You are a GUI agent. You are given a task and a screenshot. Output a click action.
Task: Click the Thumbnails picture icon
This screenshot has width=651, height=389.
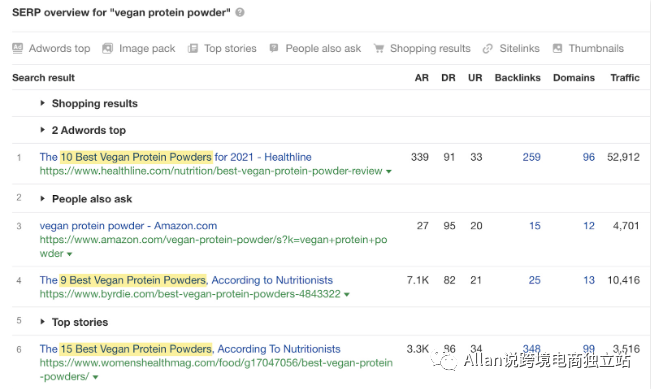[557, 48]
